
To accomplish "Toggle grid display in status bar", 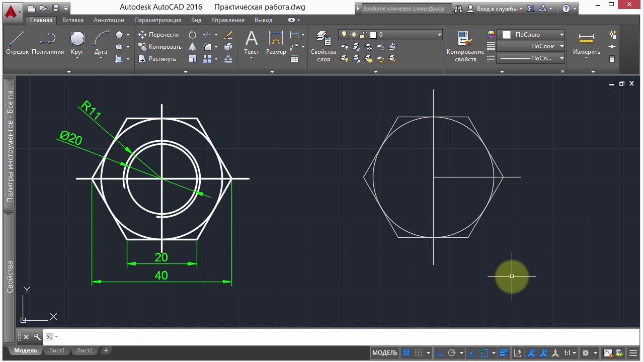I will (407, 353).
